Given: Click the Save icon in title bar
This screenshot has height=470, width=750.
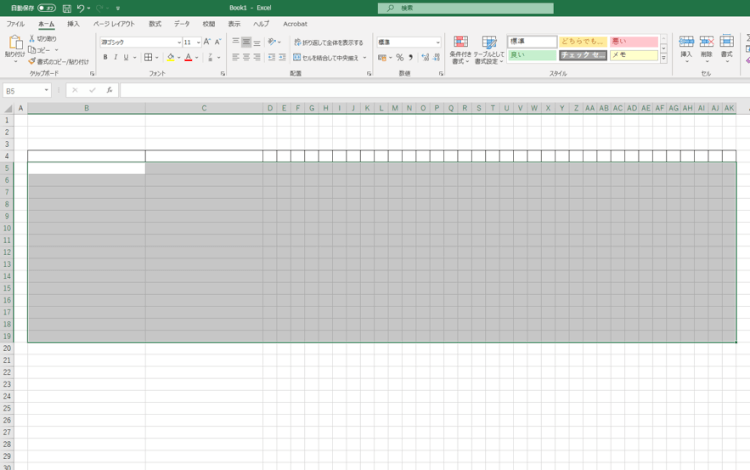Looking at the screenshot, I should click(x=66, y=8).
